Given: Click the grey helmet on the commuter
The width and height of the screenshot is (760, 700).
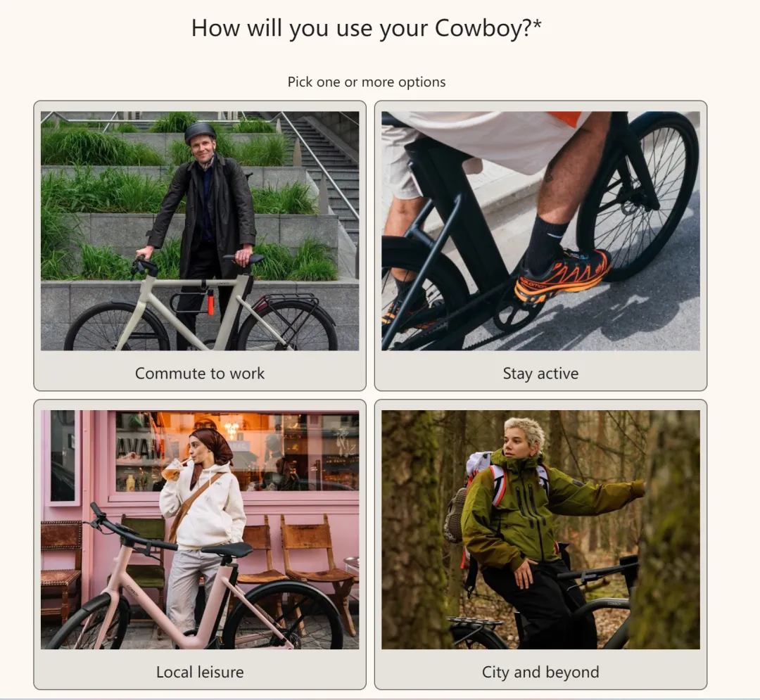Looking at the screenshot, I should click(200, 132).
